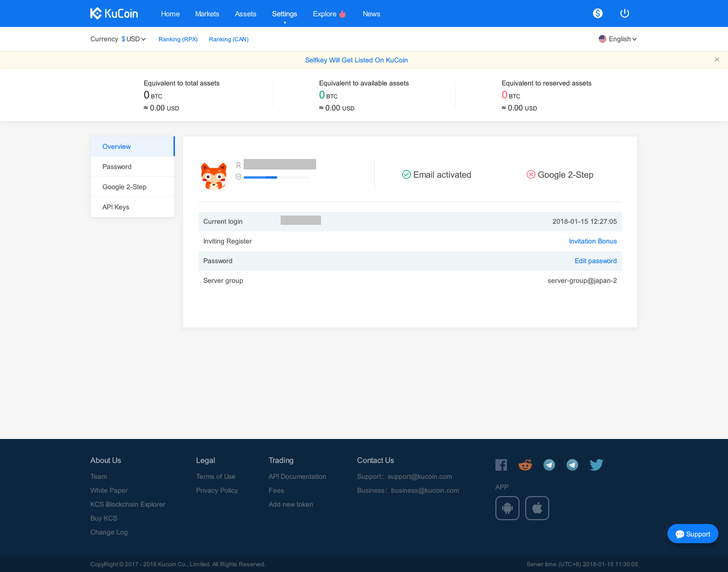
Task: Click the shield security level icon
Action: (x=238, y=177)
